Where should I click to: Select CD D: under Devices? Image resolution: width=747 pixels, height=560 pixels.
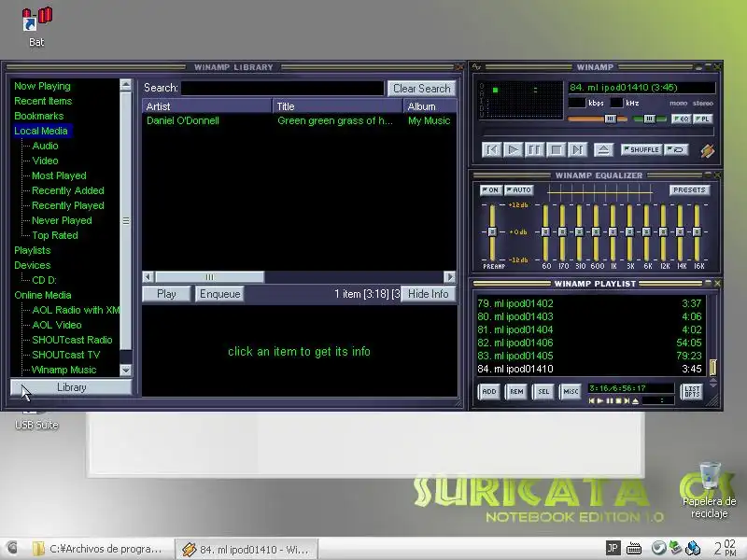tap(44, 280)
